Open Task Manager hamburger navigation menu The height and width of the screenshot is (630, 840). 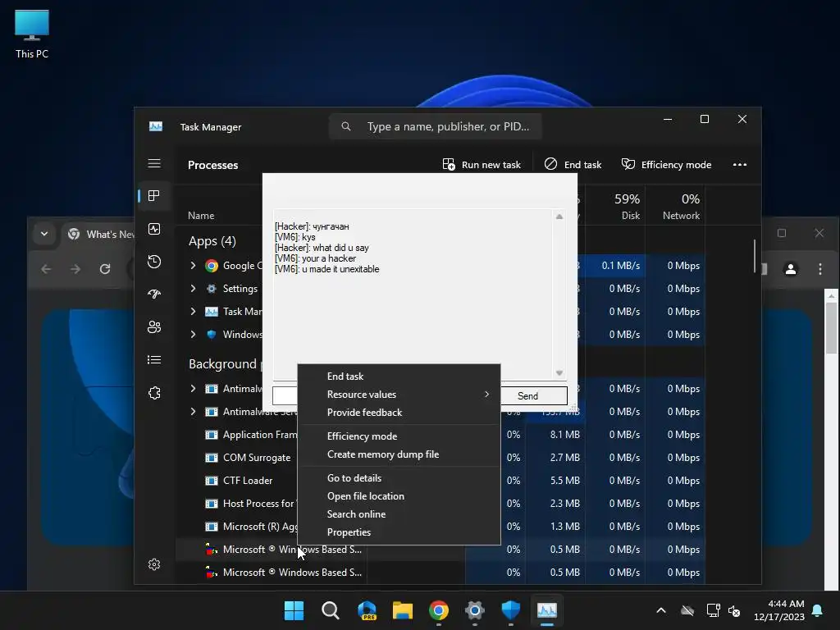pyautogui.click(x=154, y=163)
